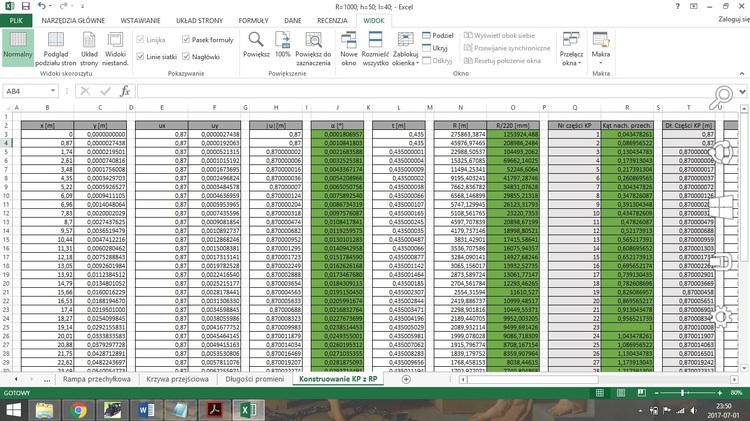750x421 pixels.
Task: Switch to sheet Rampa przechyłkowa
Action: point(97,379)
